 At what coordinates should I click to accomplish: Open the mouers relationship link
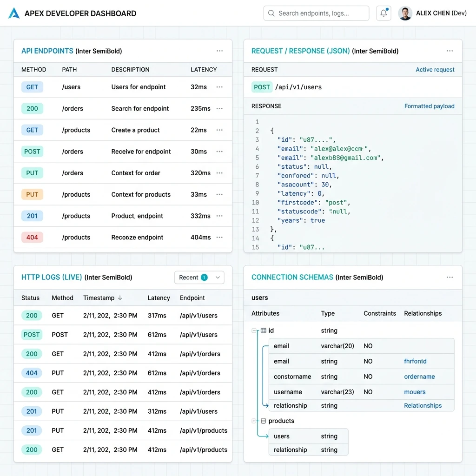coord(415,392)
